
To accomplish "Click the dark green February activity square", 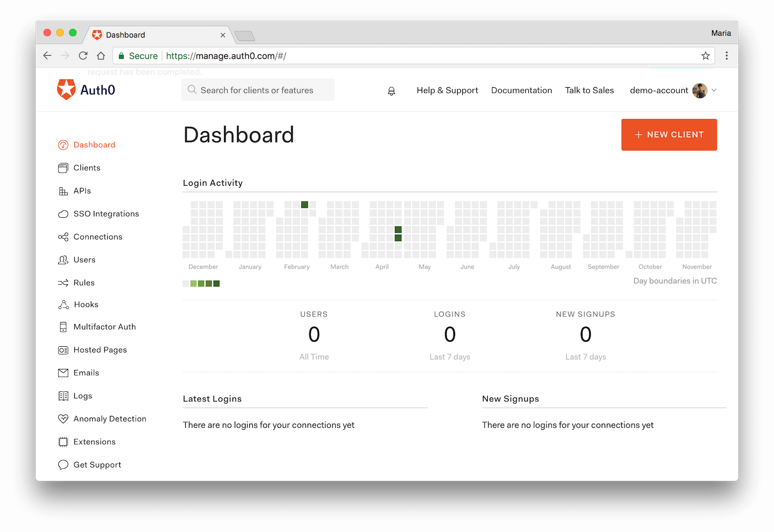I will click(x=304, y=205).
